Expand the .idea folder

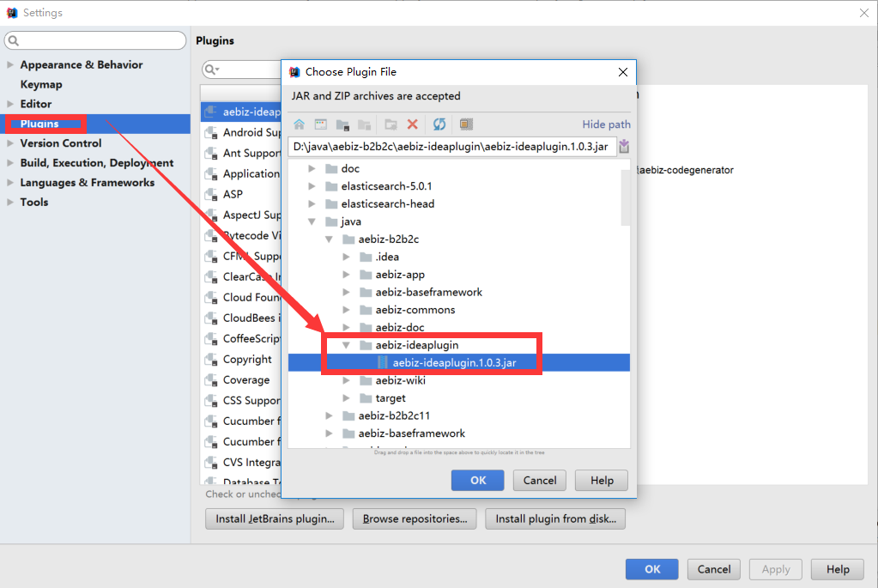[x=346, y=257]
